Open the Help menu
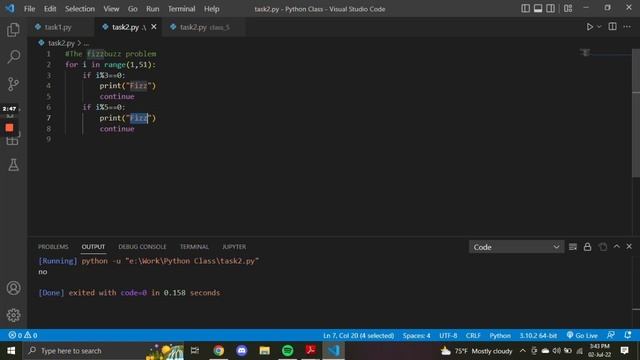Image resolution: width=640 pixels, height=360 pixels. (211, 9)
